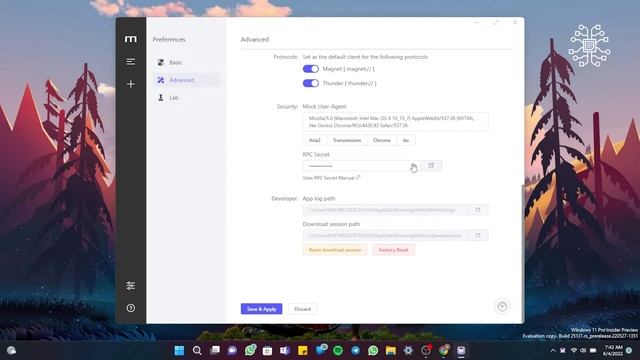Open Sticky Notes from taskbar

coord(303,351)
